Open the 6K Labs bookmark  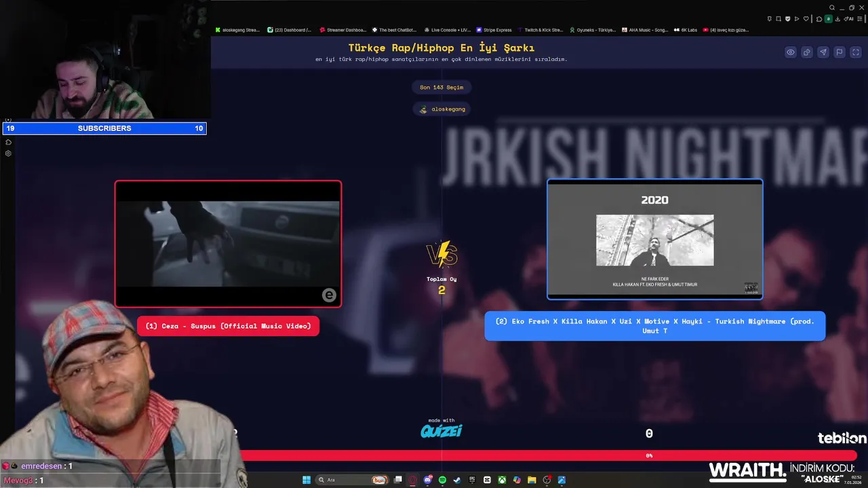pyautogui.click(x=686, y=30)
